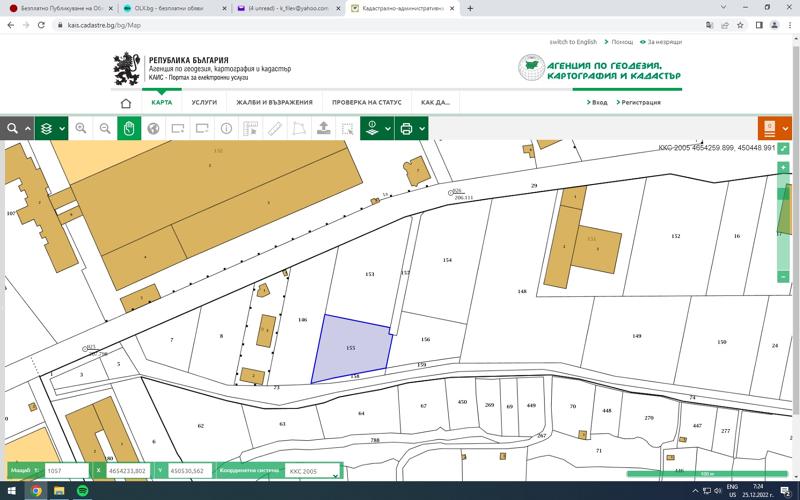Open ЖАЛБИ И ВЪЗРАЖЕНИЯ menu
The width and height of the screenshot is (800, 500).
274,102
